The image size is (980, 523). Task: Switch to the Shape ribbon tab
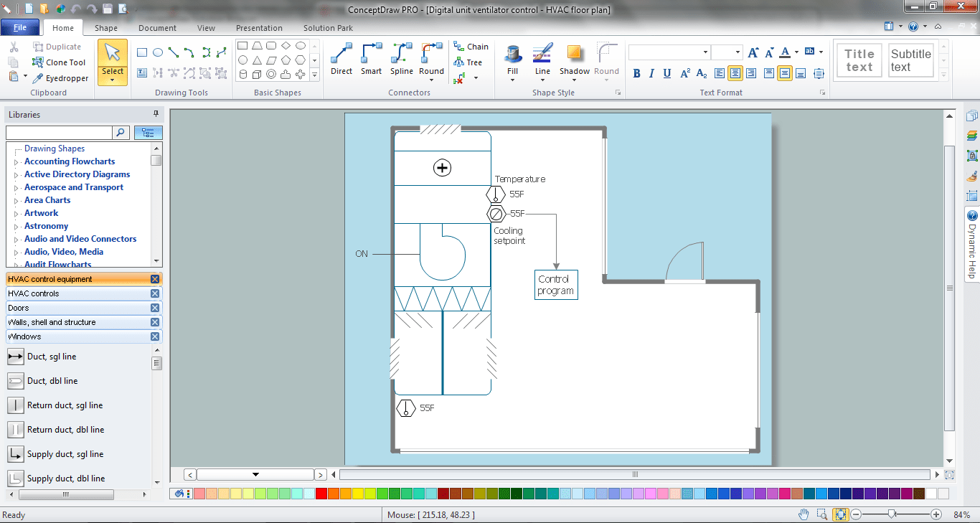(106, 28)
